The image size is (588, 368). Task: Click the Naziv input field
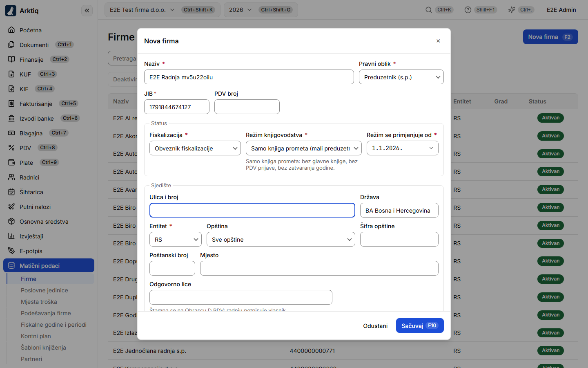[249, 77]
